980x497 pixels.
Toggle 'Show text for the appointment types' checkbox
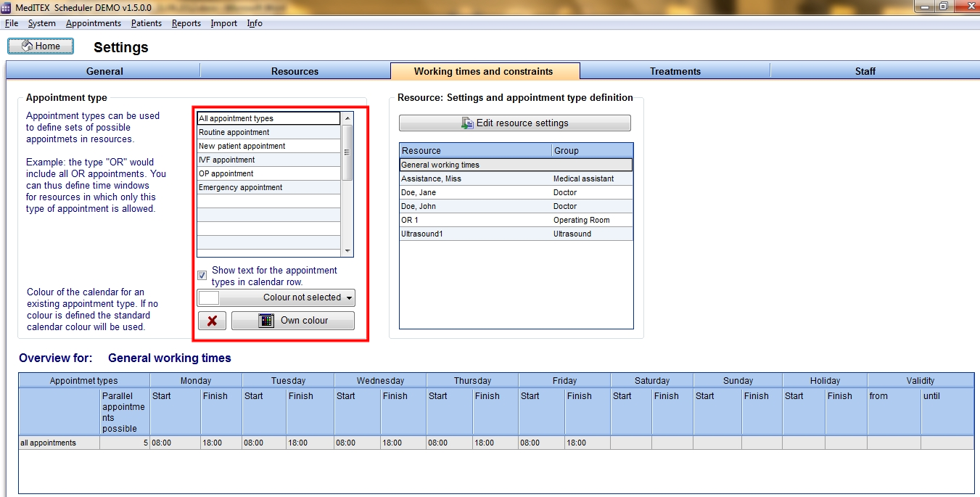click(202, 276)
